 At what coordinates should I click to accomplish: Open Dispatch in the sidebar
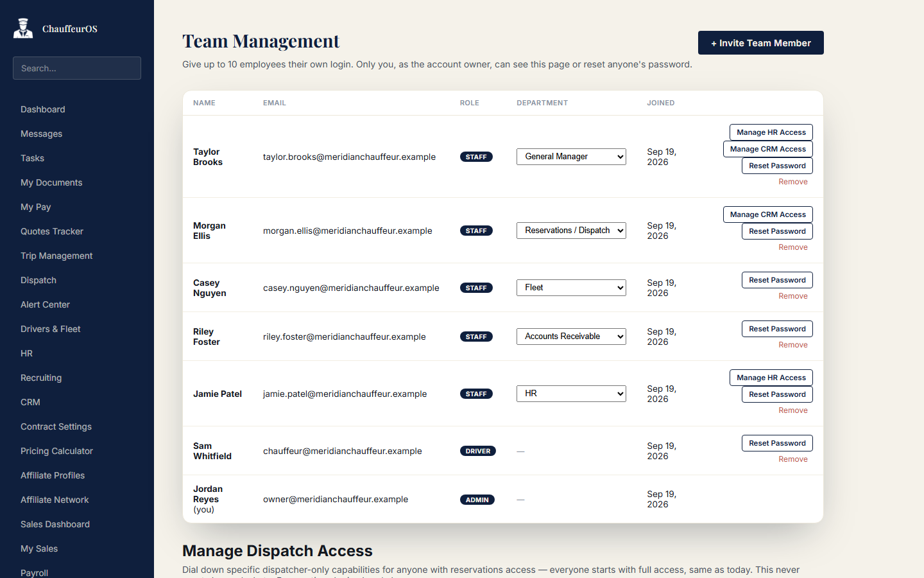pyautogui.click(x=38, y=280)
